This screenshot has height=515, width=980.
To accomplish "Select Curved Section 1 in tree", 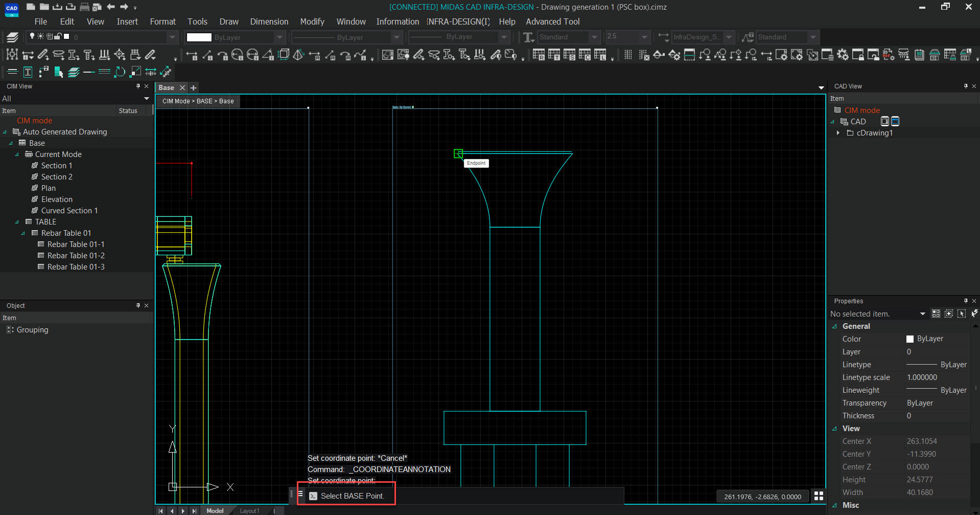I will [x=69, y=211].
